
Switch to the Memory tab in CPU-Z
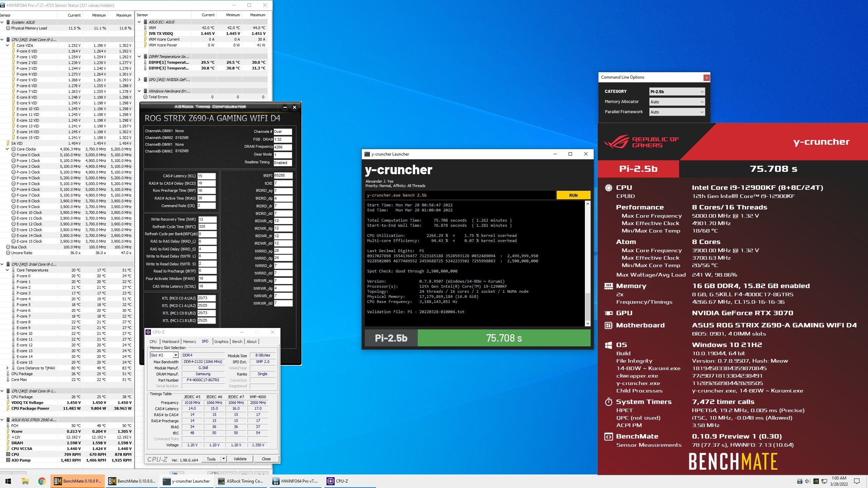[190, 342]
